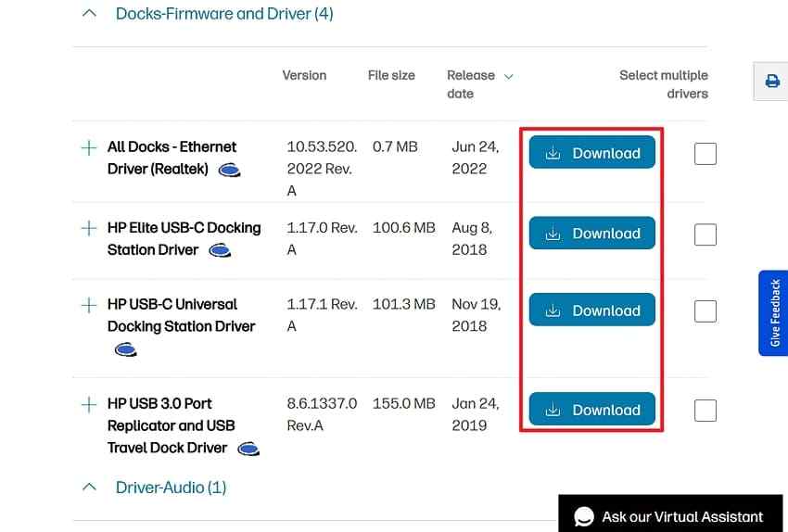The image size is (788, 532).
Task: Expand HP Elite USB-C Docking Station Driver plus sign
Action: 89,228
